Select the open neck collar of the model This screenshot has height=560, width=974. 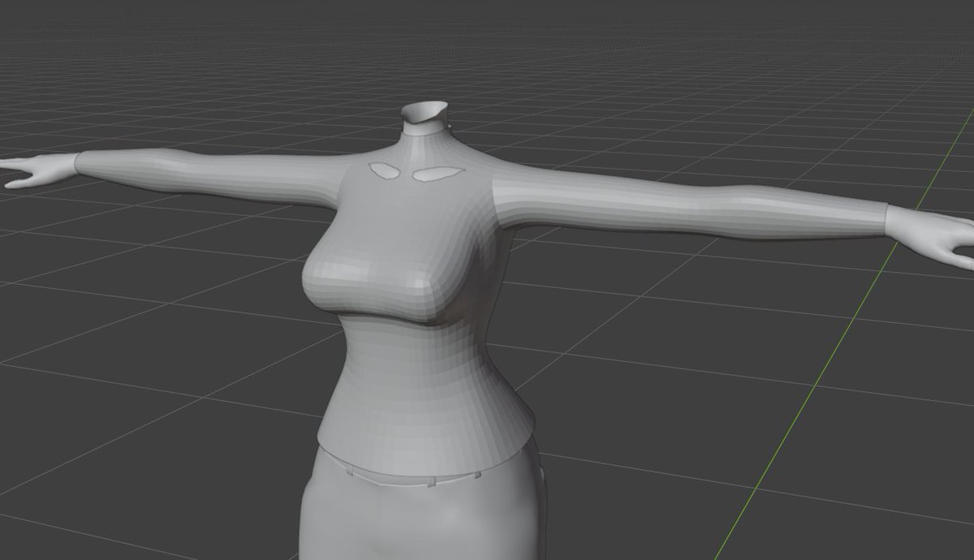425,117
